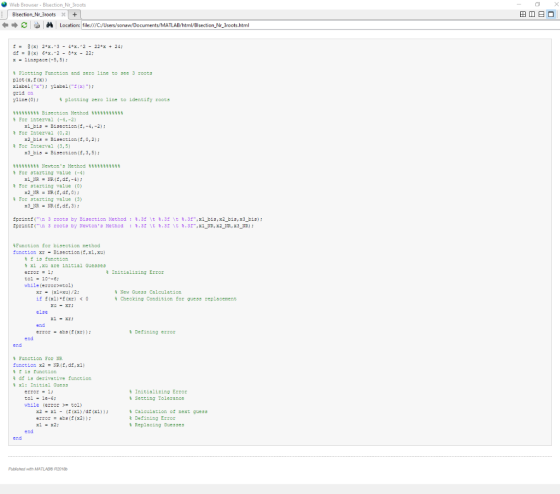Click the 'x1_NR = NR(f,df,-4);' line
This screenshot has width=560, height=494.
click(x=53, y=179)
